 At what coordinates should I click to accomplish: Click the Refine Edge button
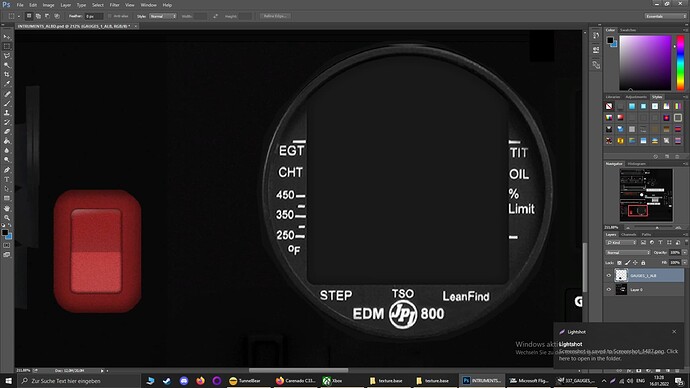(x=275, y=16)
